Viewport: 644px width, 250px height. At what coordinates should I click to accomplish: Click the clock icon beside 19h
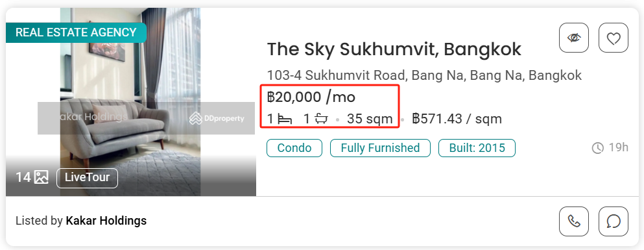597,148
